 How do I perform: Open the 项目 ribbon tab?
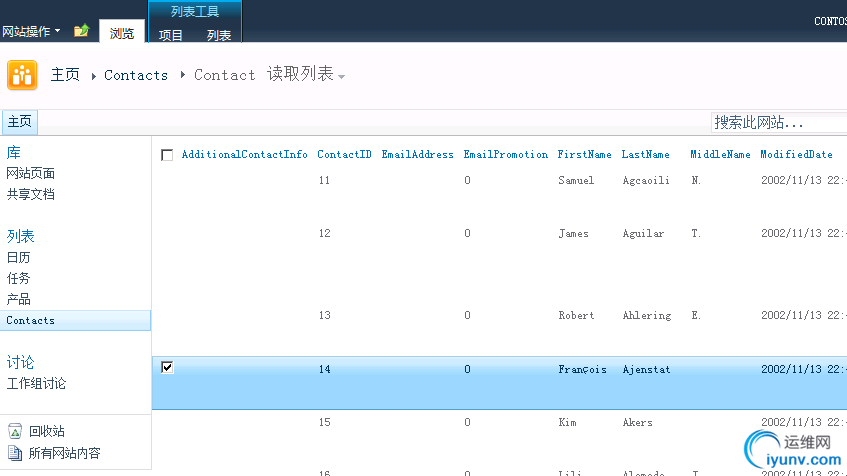171,35
